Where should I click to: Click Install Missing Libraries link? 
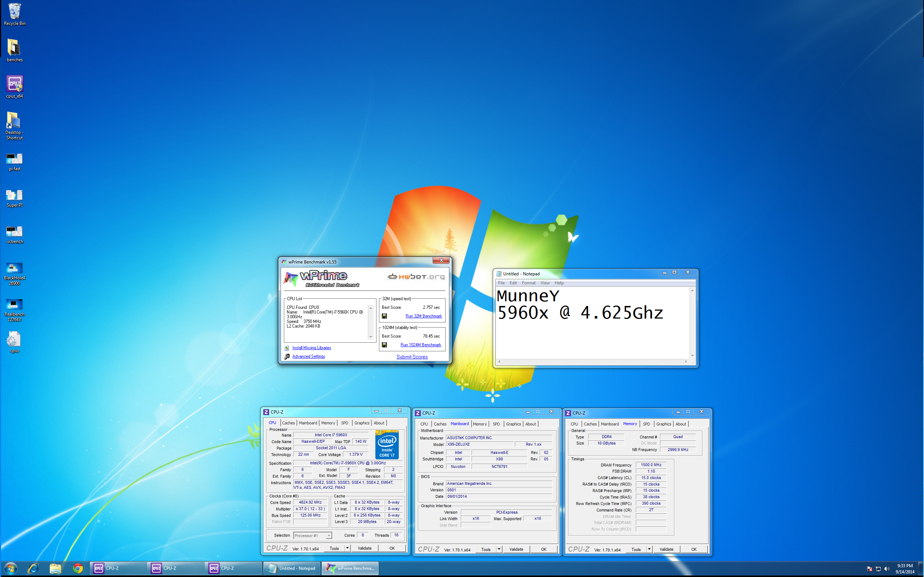(x=312, y=348)
